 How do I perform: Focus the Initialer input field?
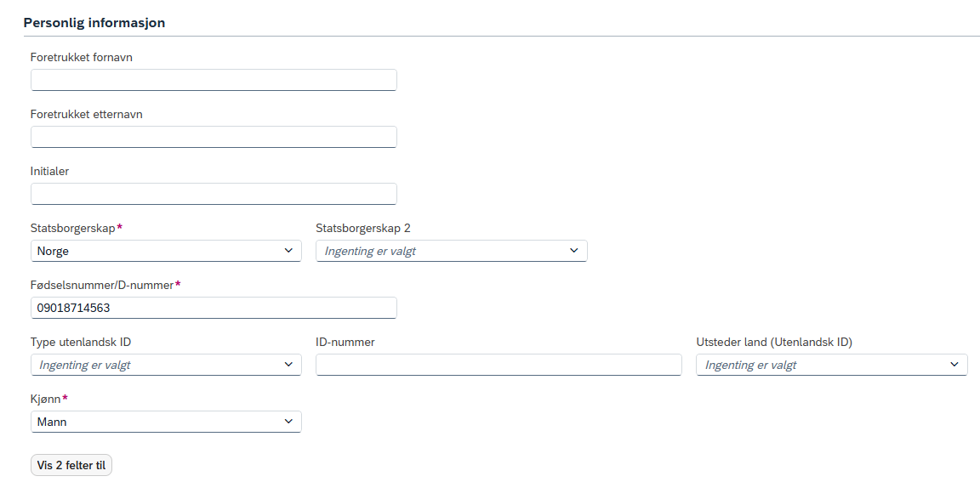tap(214, 194)
